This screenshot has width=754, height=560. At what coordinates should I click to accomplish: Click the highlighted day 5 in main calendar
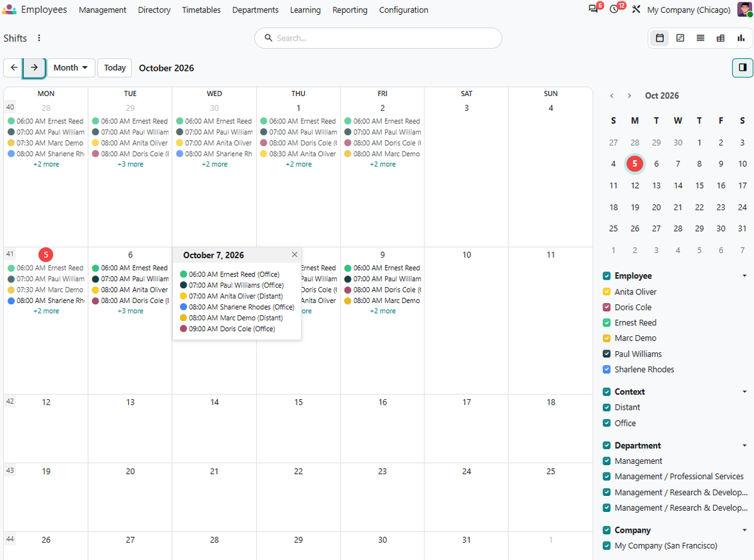coord(45,254)
